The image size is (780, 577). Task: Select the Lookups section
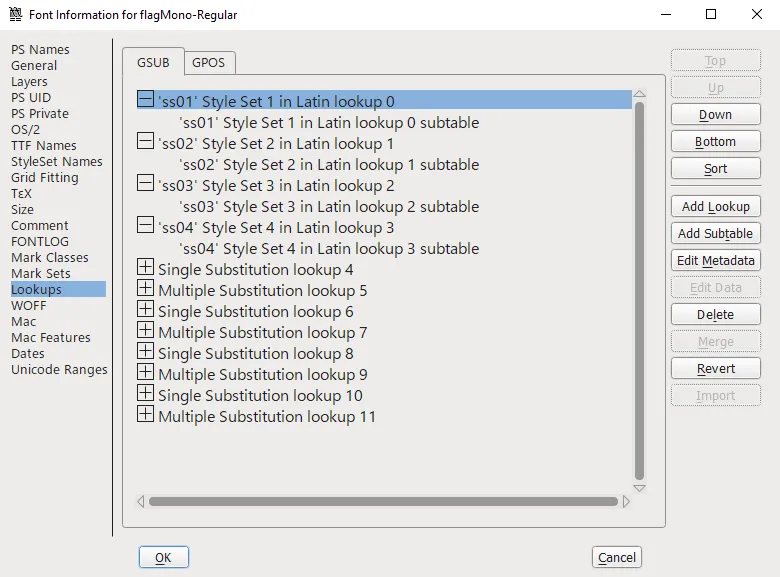click(58, 289)
